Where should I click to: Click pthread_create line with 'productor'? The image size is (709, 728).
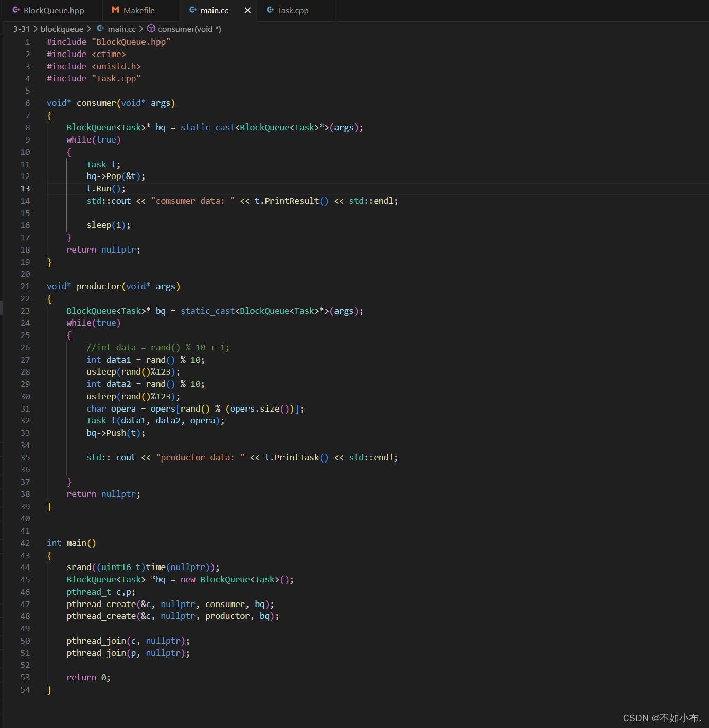(173, 616)
